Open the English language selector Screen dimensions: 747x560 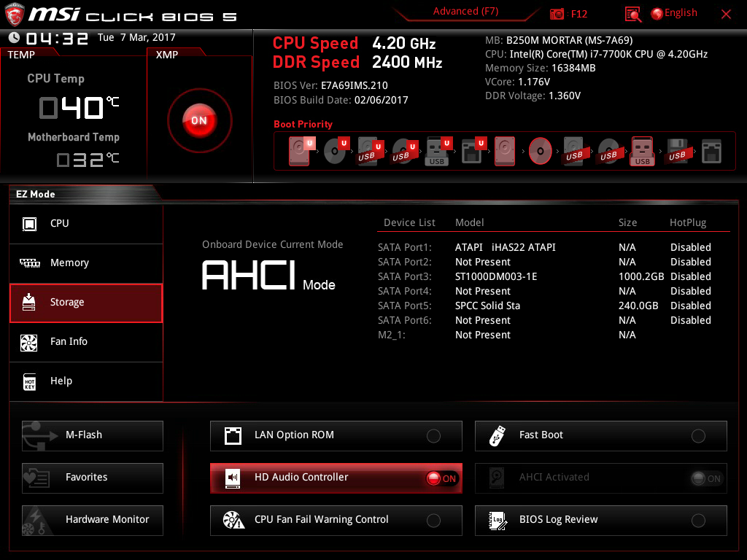tap(674, 13)
